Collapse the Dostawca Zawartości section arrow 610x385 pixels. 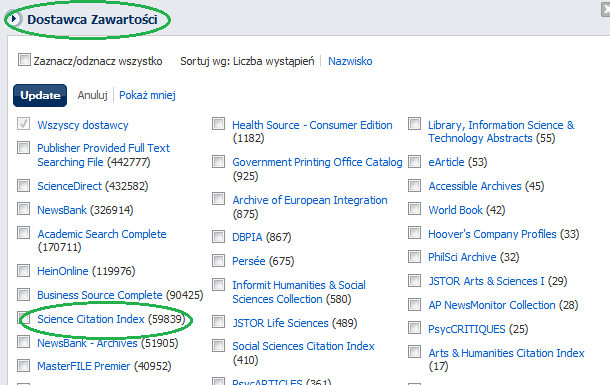14,19
